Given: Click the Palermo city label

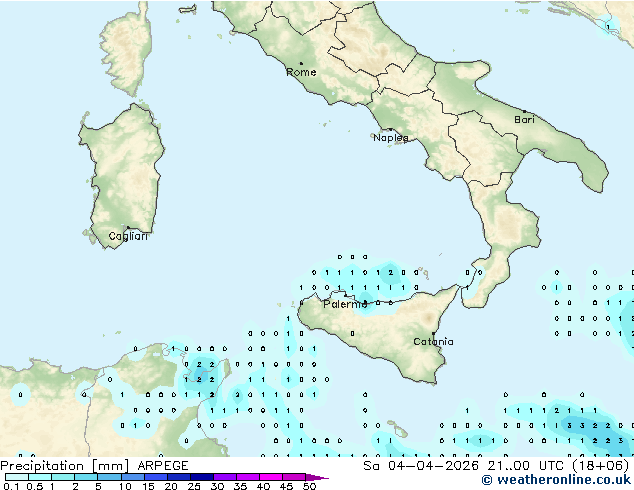Looking at the screenshot, I should pos(345,304).
